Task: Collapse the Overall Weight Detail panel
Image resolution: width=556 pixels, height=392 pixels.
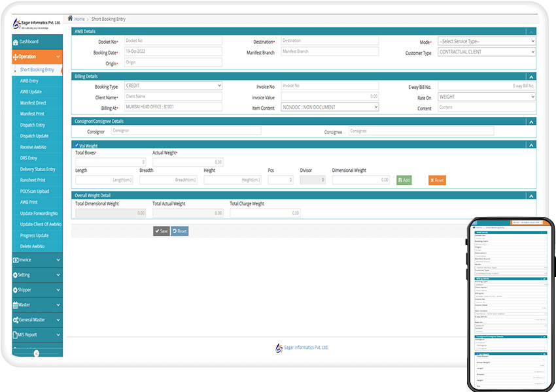Action: [531, 195]
